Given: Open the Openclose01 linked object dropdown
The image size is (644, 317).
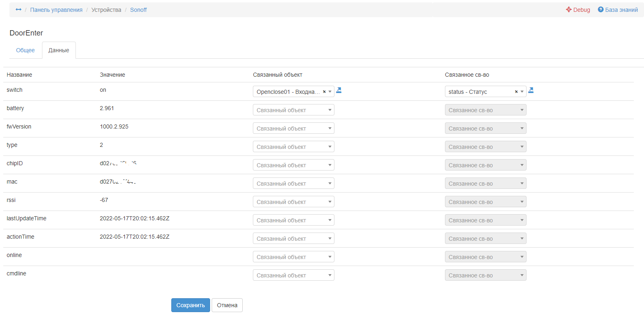Looking at the screenshot, I should click(288, 92).
